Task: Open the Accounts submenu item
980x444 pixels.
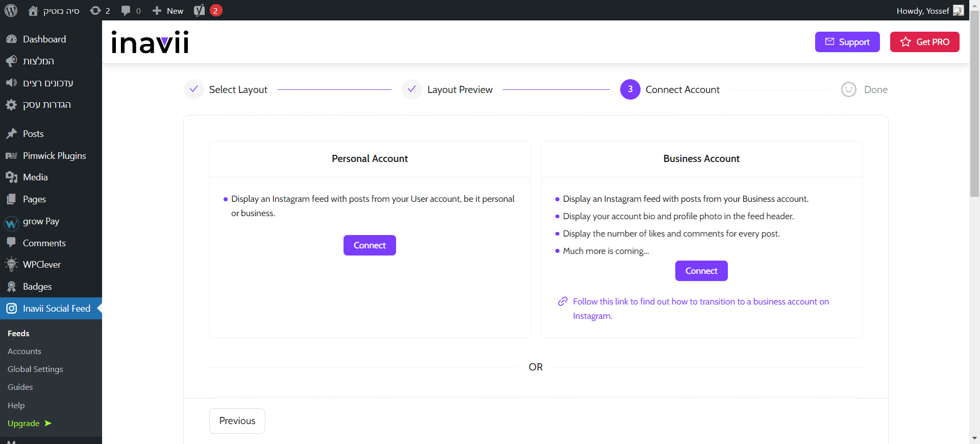Action: click(24, 351)
